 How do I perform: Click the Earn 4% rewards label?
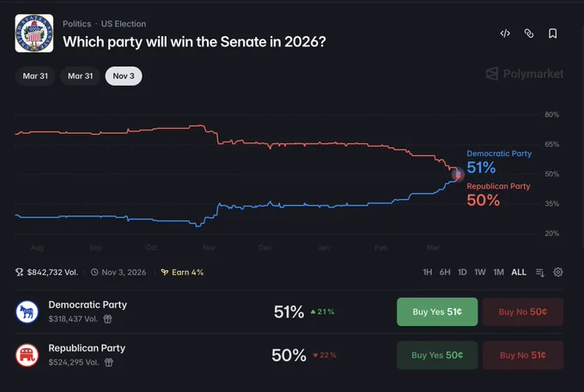coord(182,272)
